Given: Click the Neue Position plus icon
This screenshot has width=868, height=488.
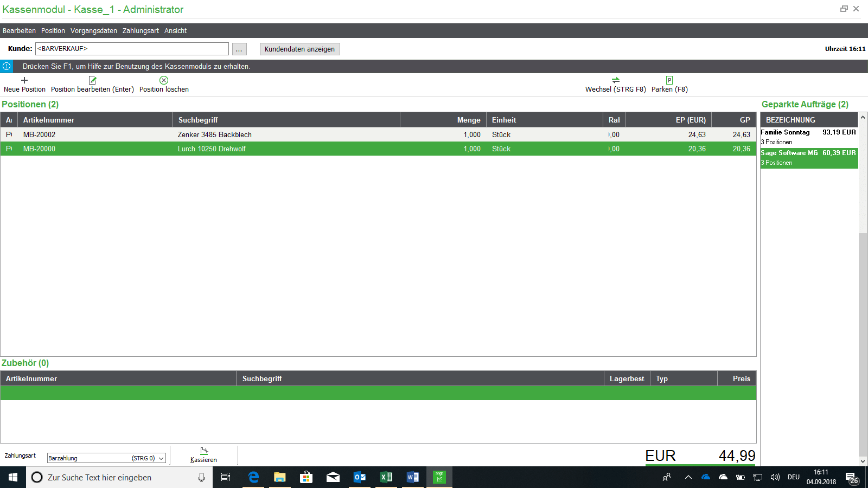Looking at the screenshot, I should [x=24, y=80].
